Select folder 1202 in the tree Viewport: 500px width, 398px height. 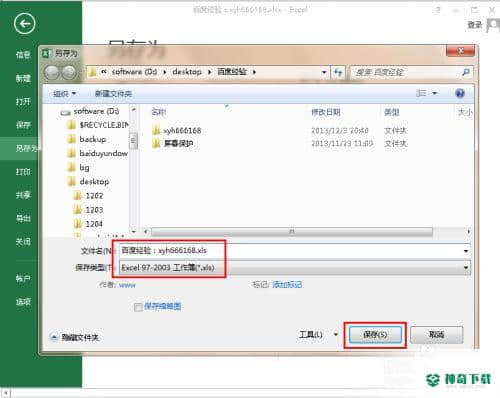(x=88, y=196)
